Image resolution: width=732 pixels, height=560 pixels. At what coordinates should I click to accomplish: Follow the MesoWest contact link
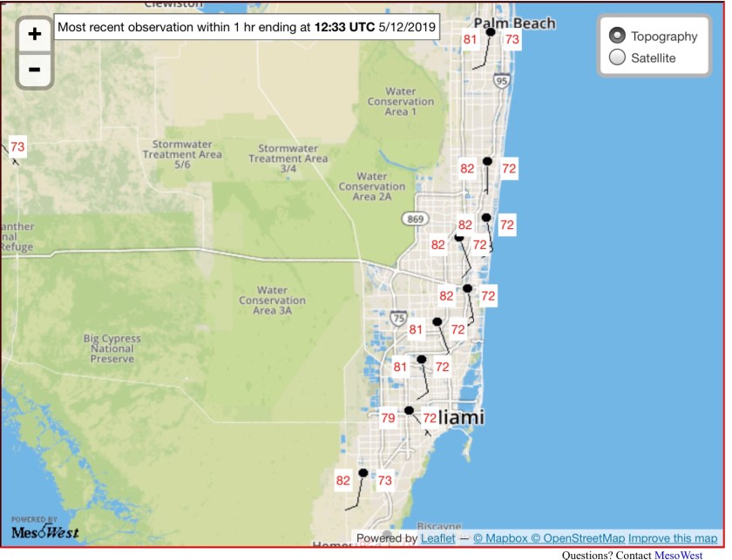click(x=678, y=554)
